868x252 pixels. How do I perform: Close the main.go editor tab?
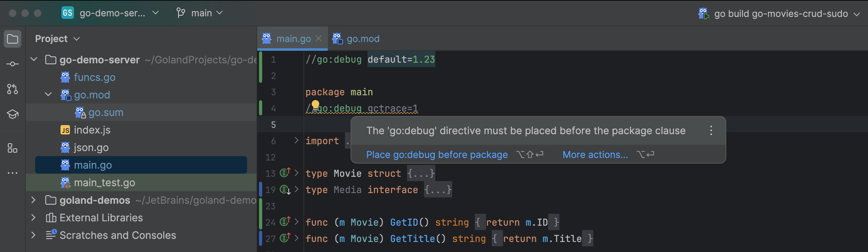[318, 39]
